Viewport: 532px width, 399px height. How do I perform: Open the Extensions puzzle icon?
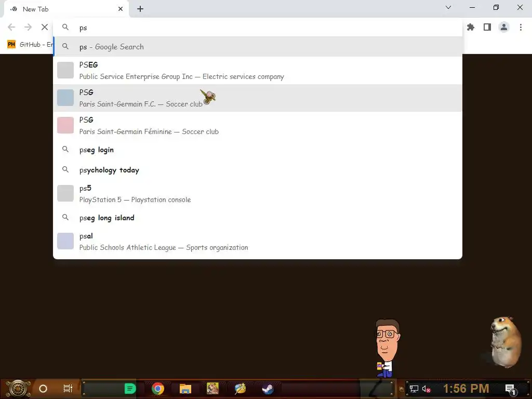pos(471,27)
